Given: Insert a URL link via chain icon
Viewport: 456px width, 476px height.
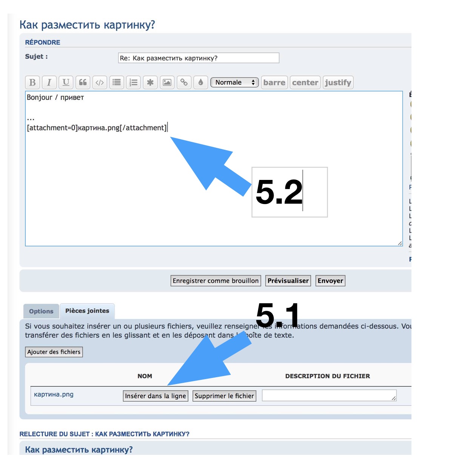Looking at the screenshot, I should [x=184, y=83].
